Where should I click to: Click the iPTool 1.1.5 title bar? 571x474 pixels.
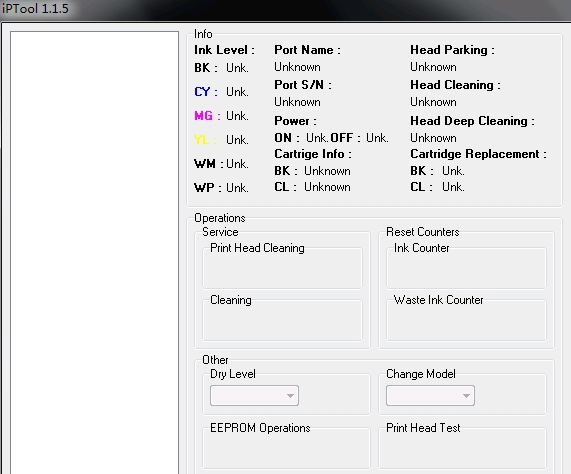tap(286, 9)
